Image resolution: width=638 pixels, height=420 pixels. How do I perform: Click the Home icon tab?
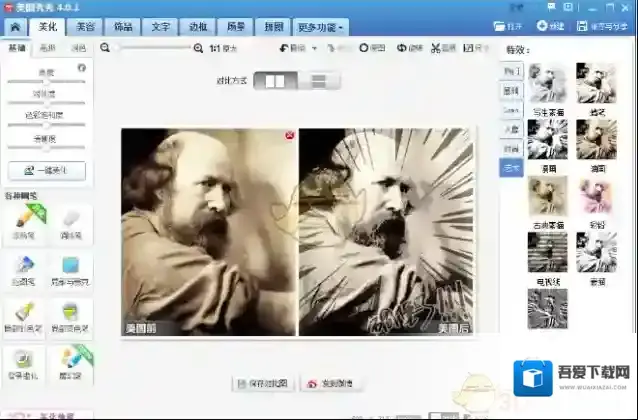tap(15, 27)
